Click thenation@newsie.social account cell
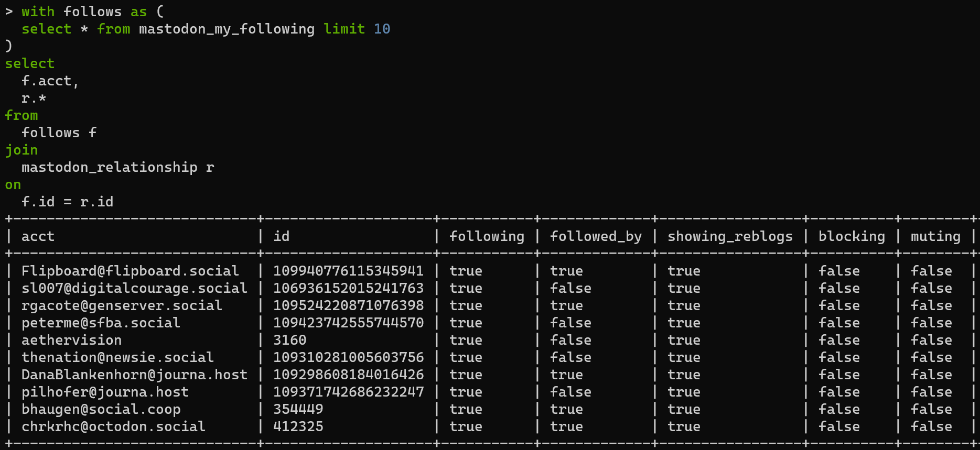This screenshot has height=450, width=980. pyautogui.click(x=117, y=357)
